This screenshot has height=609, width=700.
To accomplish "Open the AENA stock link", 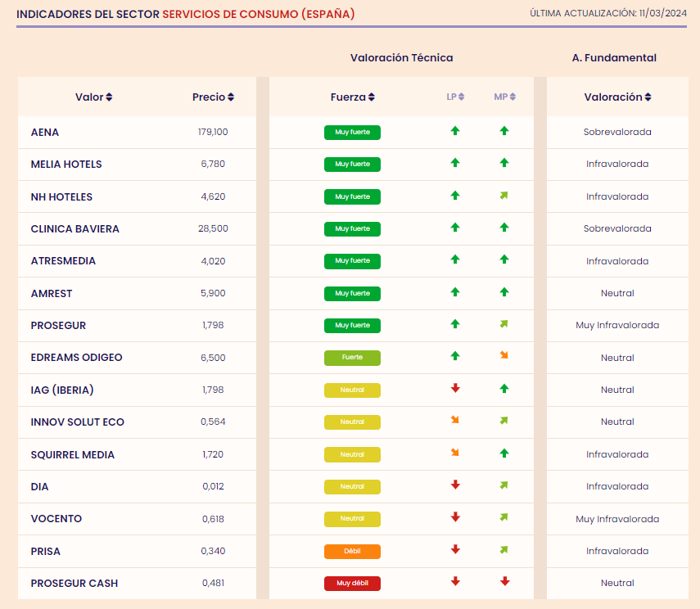I will tap(45, 132).
